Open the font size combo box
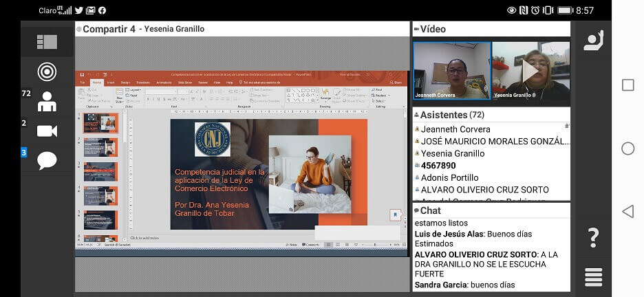Viewport: 644px width, 297px height. 184,92
